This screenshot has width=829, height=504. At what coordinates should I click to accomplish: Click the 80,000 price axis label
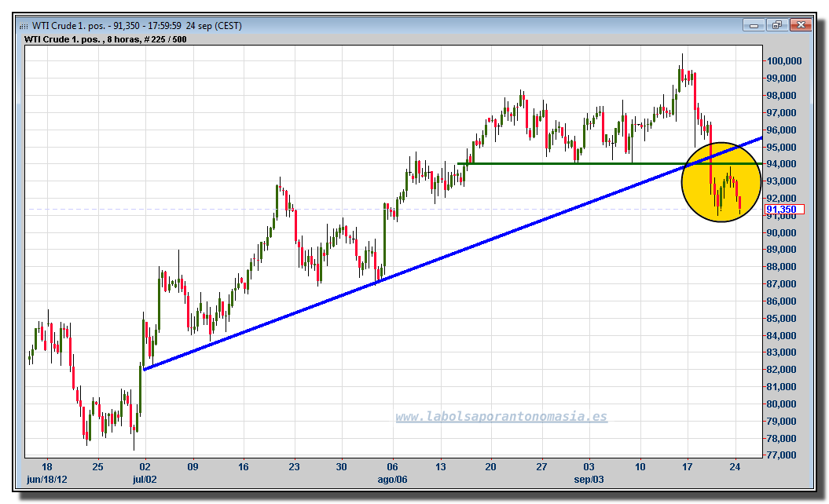click(x=781, y=404)
